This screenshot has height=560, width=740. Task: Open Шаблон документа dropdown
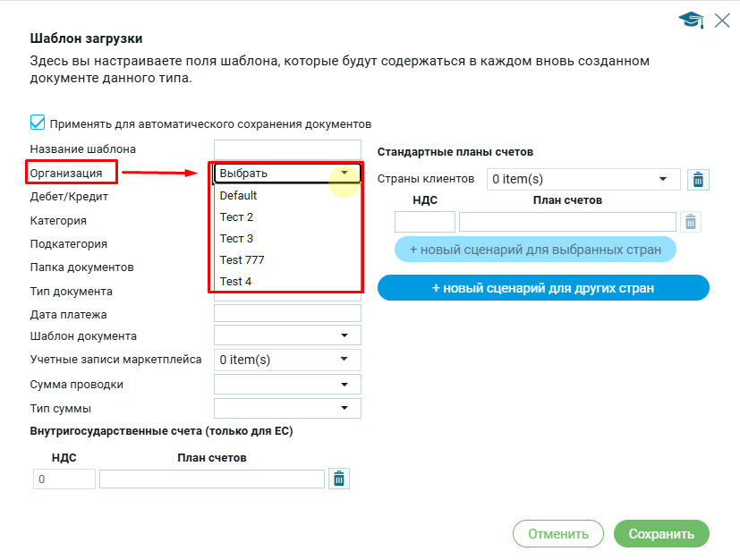[x=344, y=335]
